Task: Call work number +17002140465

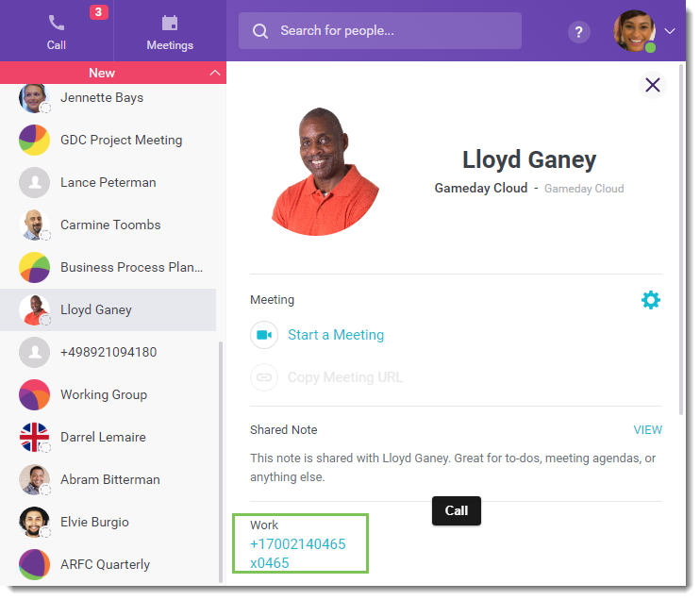Action: pos(298,543)
